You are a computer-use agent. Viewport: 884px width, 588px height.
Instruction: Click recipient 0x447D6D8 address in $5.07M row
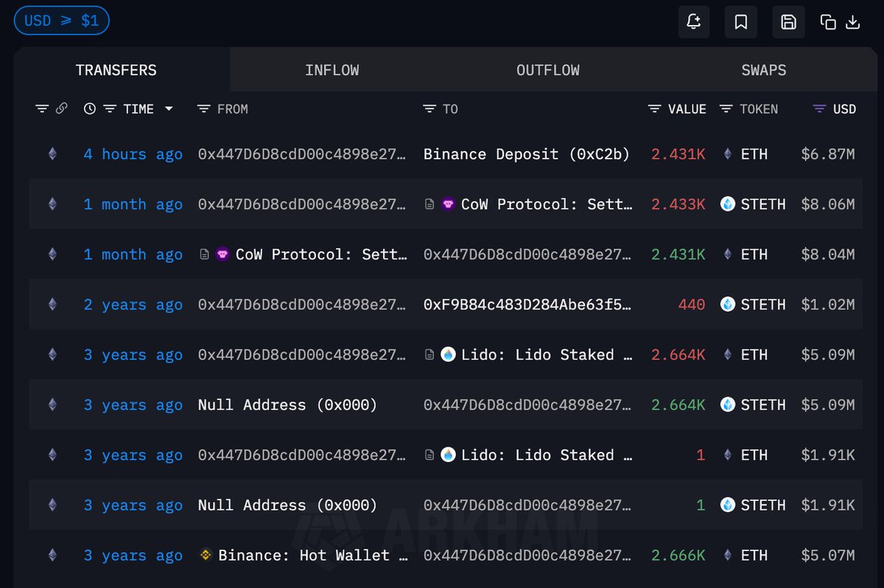tap(527, 556)
